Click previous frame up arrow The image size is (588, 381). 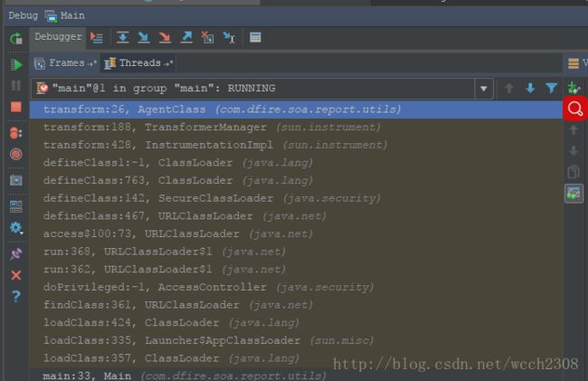tap(509, 89)
